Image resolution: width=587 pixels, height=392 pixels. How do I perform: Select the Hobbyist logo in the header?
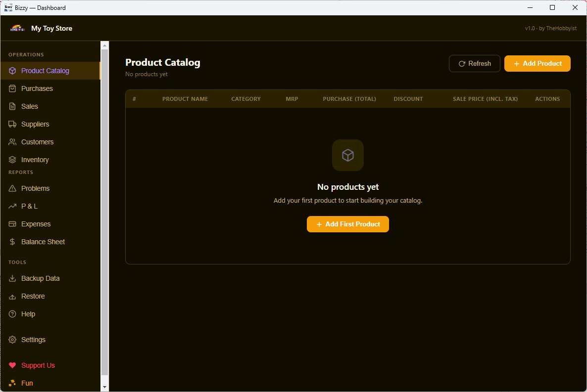16,28
